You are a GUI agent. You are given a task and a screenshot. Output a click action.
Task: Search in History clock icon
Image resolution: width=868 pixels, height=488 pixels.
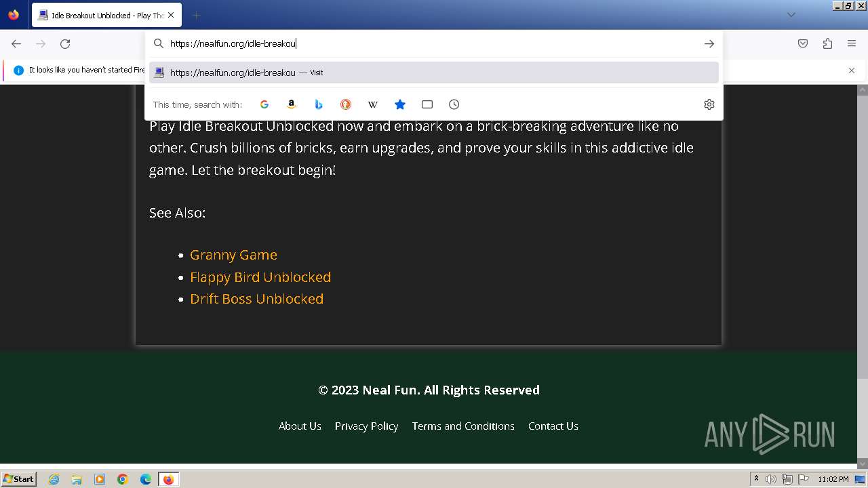click(454, 104)
